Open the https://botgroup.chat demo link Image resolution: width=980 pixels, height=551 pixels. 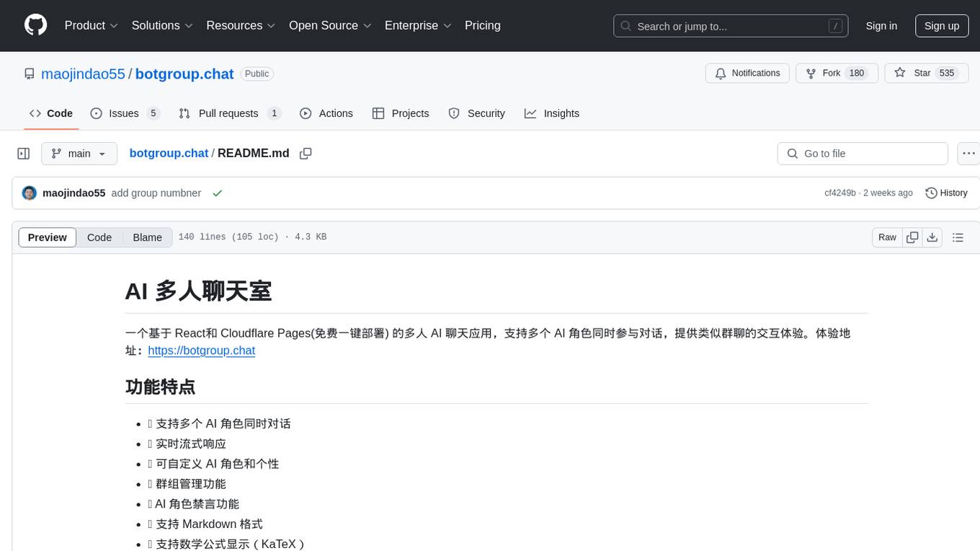coord(202,351)
